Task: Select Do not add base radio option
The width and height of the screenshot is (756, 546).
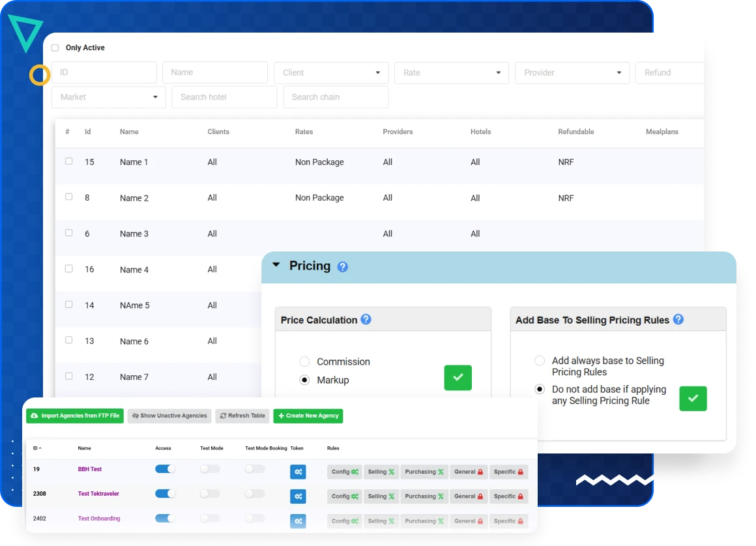Action: tap(540, 389)
